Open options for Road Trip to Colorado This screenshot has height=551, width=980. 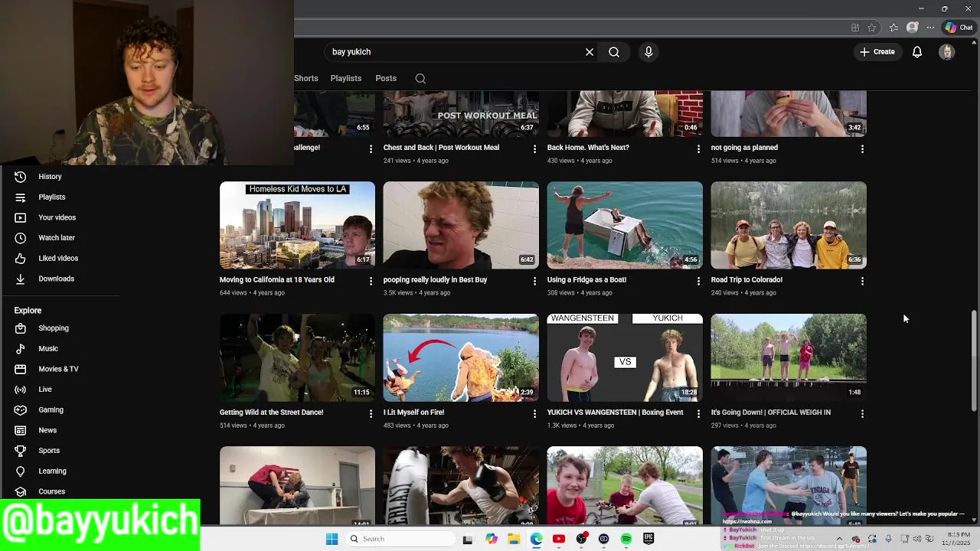pos(862,281)
